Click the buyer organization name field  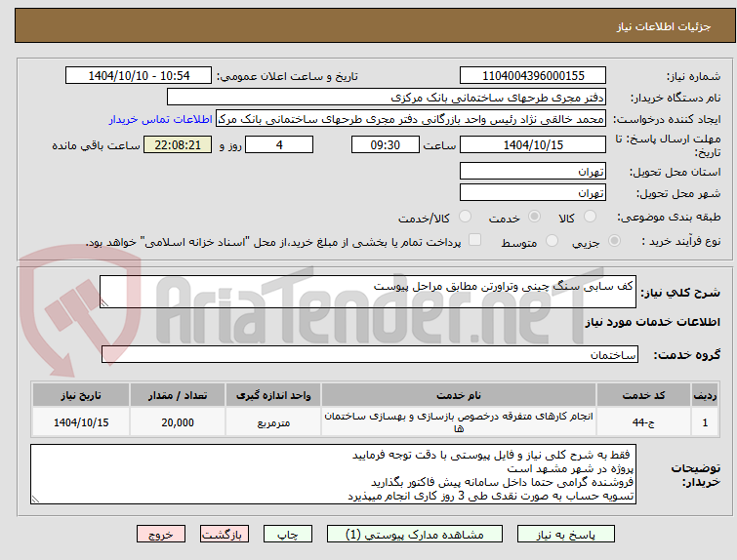pyautogui.click(x=386, y=98)
